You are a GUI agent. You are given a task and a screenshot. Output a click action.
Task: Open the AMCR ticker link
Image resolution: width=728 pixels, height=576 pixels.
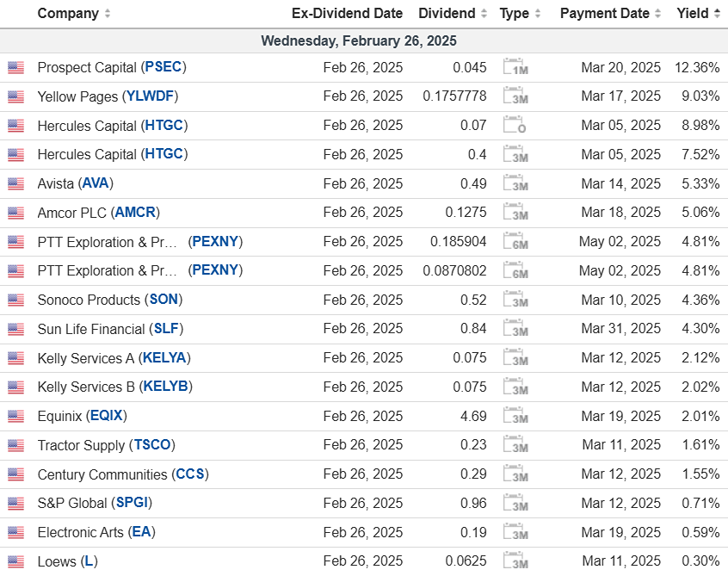[137, 213]
